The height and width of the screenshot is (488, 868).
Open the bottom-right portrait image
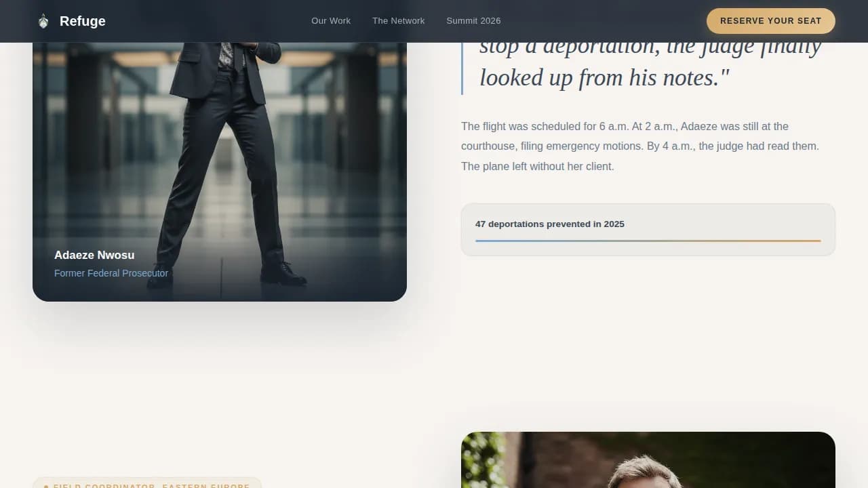[648, 460]
